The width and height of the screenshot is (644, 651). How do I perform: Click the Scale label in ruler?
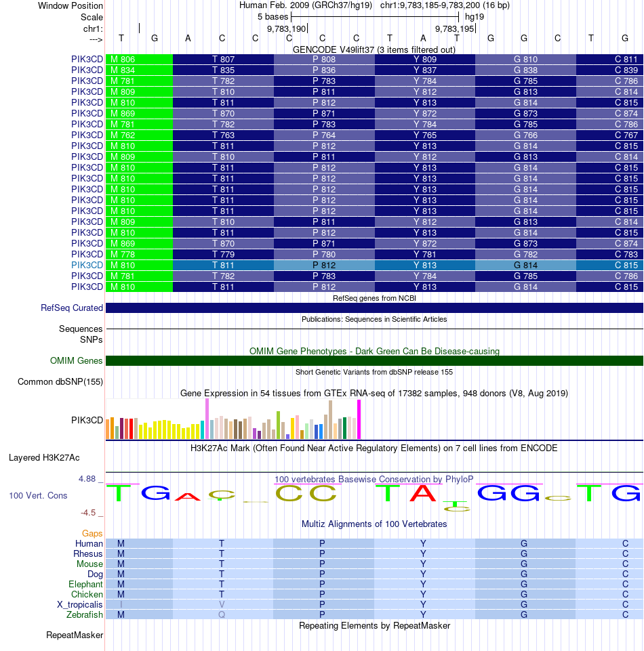pos(92,18)
